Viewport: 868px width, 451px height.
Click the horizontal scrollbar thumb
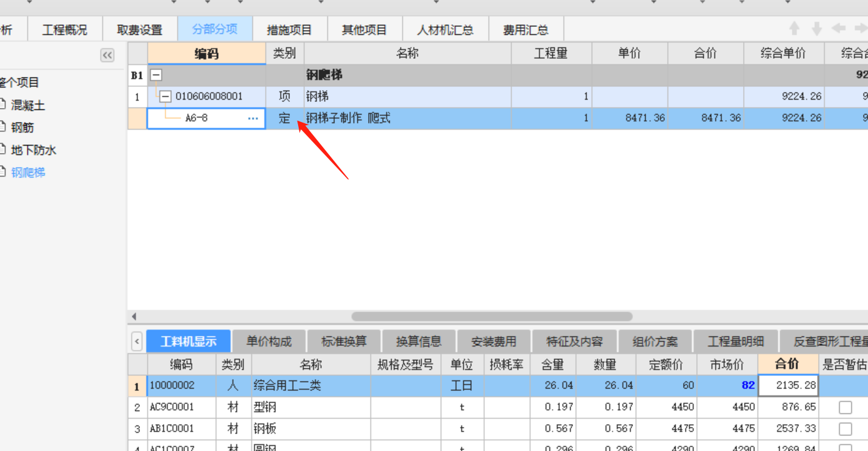point(492,317)
